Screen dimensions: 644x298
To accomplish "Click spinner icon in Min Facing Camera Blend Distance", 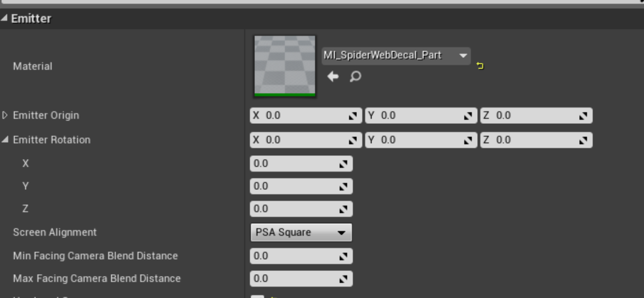I will (x=344, y=257).
